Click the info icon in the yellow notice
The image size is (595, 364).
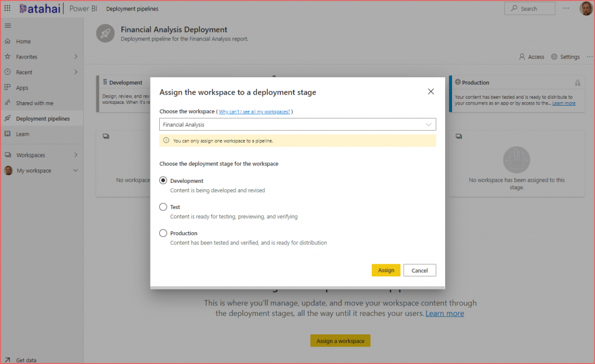[166, 140]
